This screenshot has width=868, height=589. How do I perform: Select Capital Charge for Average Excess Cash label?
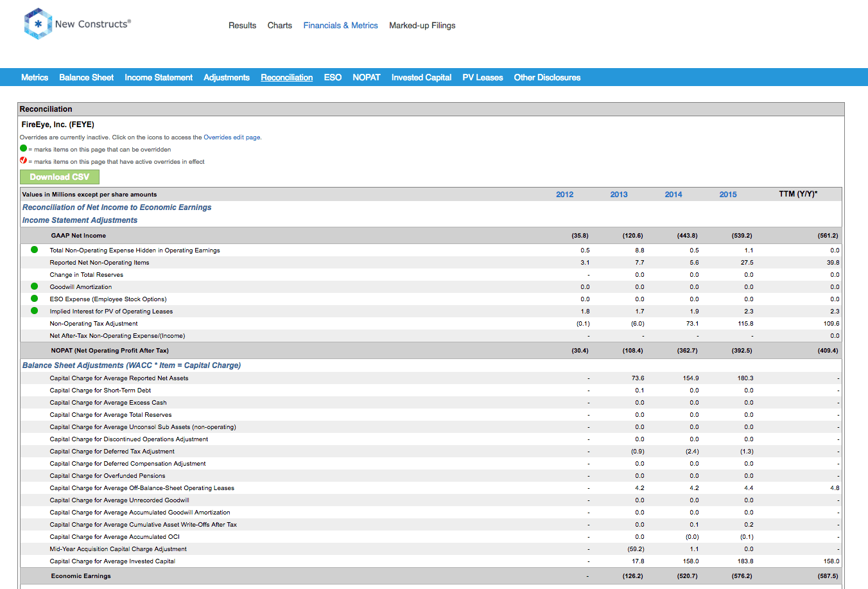point(108,402)
